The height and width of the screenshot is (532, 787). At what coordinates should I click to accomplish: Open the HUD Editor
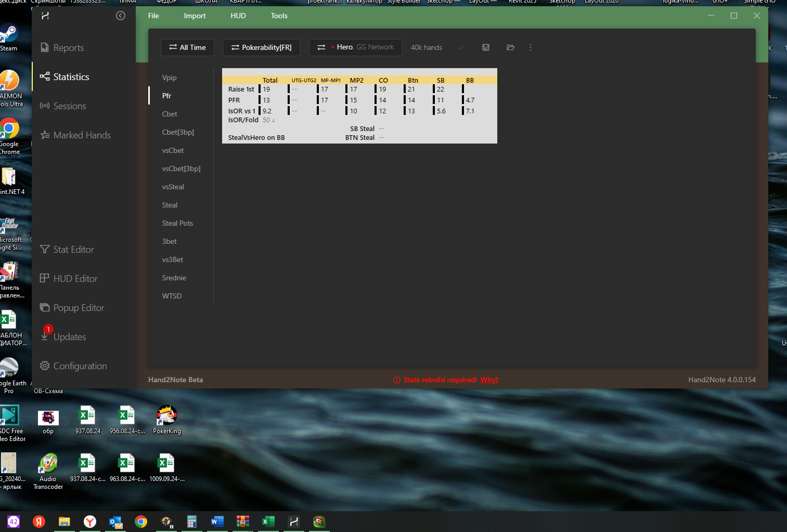tap(69, 278)
